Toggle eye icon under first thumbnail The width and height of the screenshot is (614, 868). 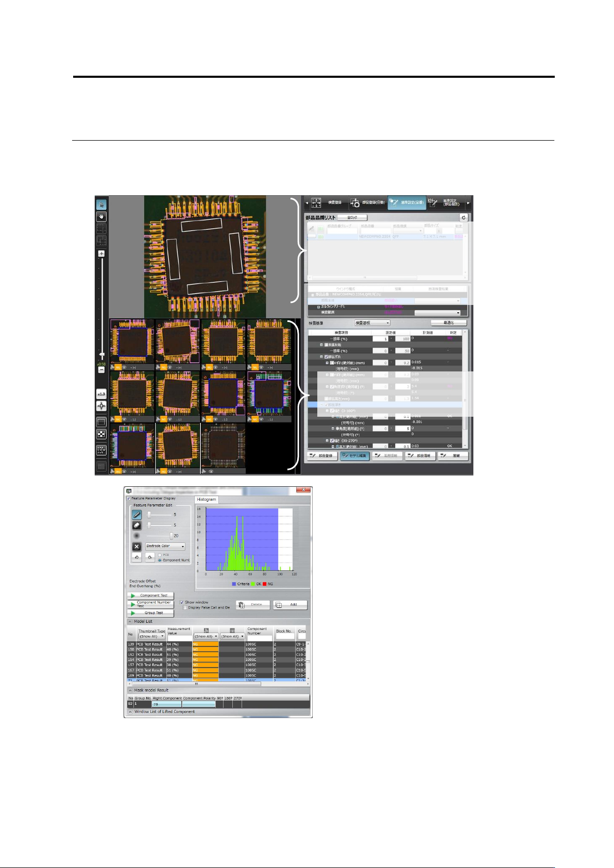click(125, 367)
